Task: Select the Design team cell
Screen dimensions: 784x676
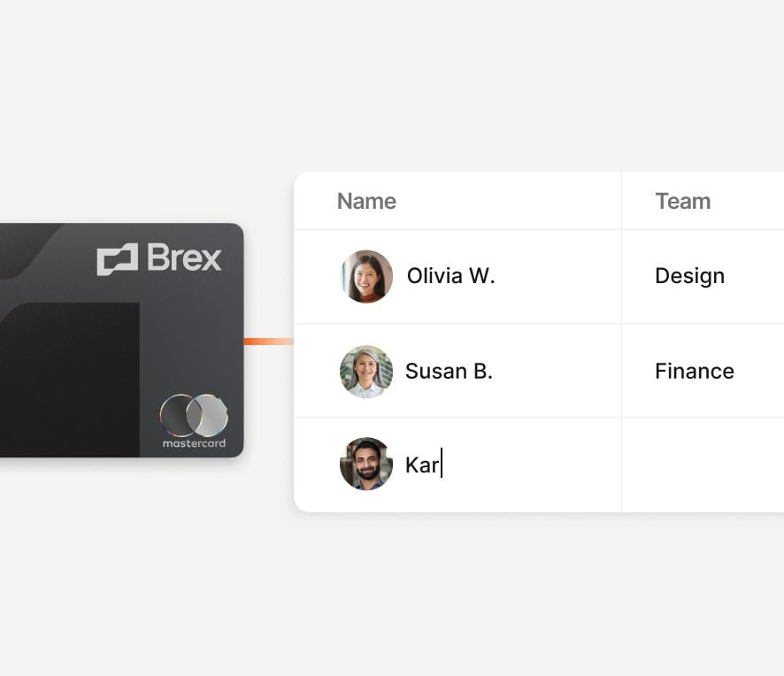Action: pyautogui.click(x=689, y=276)
